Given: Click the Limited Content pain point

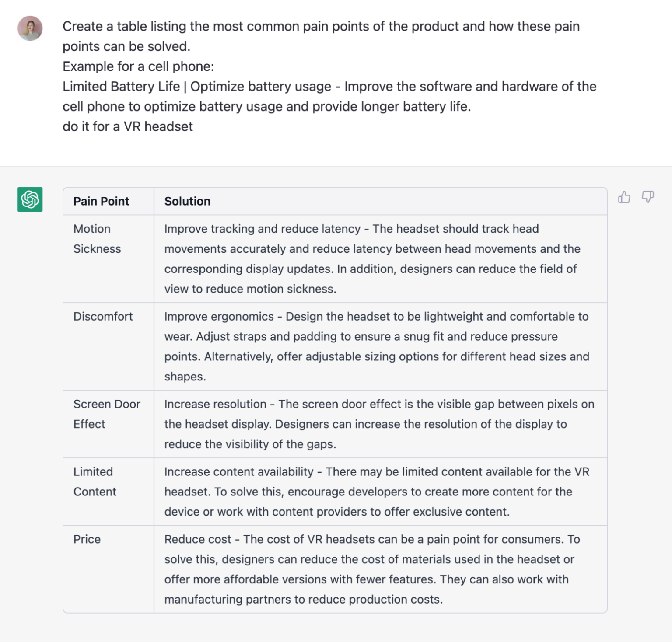Looking at the screenshot, I should coord(94,481).
